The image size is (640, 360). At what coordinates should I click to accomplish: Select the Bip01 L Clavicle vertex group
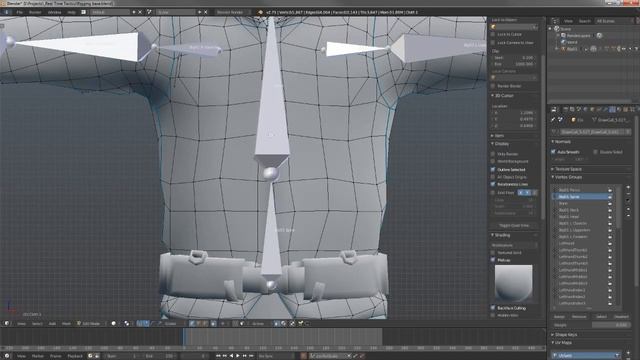coord(573,223)
